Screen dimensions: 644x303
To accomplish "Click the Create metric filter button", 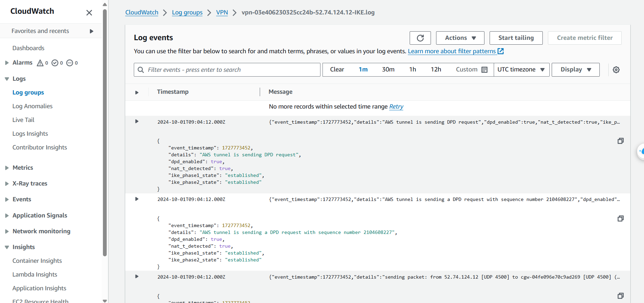I will [585, 38].
